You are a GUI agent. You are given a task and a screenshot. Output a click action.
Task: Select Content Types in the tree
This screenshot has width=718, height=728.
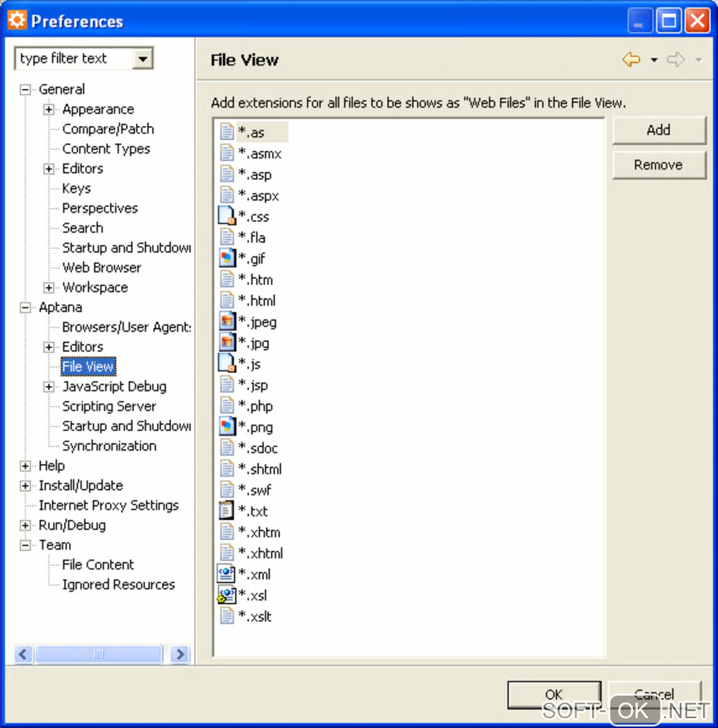click(x=106, y=149)
